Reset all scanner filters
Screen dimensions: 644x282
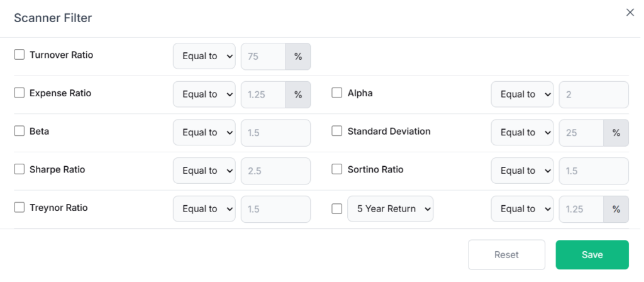[506, 255]
